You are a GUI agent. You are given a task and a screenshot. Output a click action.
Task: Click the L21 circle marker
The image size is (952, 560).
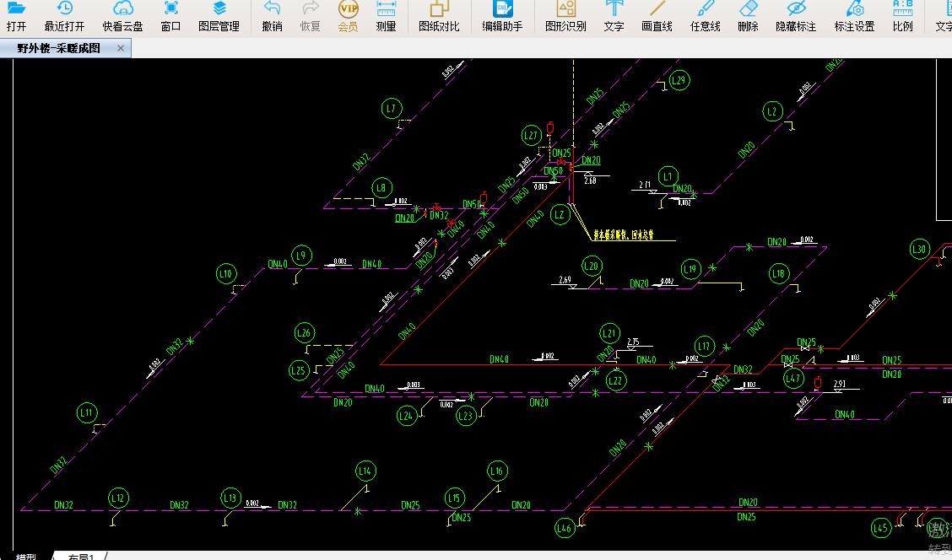coord(609,333)
